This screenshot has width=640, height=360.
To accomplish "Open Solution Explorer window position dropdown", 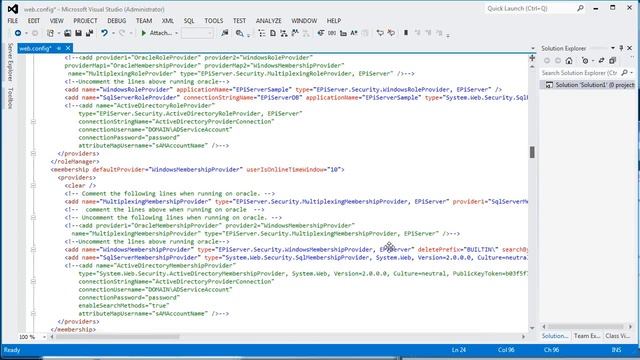I will click(x=613, y=48).
